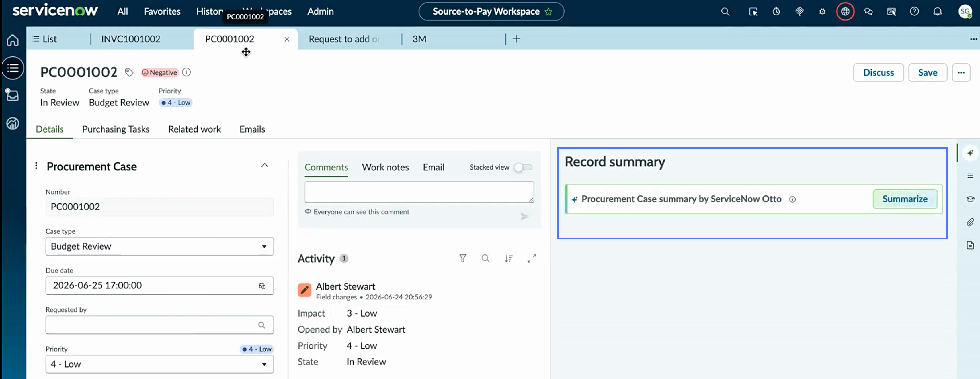The width and height of the screenshot is (980, 379).
Task: Click the globe scope selector icon
Action: (x=845, y=11)
